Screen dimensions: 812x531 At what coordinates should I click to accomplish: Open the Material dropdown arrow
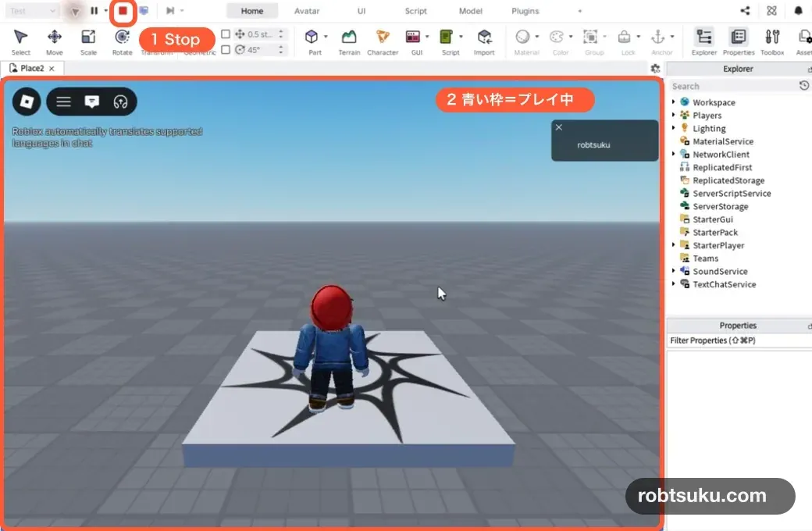tap(537, 37)
